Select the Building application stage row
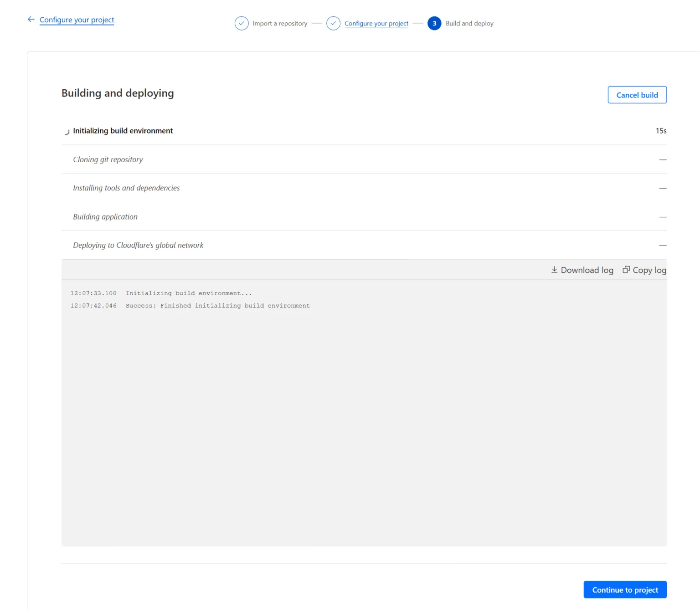This screenshot has width=700, height=610. [x=105, y=217]
